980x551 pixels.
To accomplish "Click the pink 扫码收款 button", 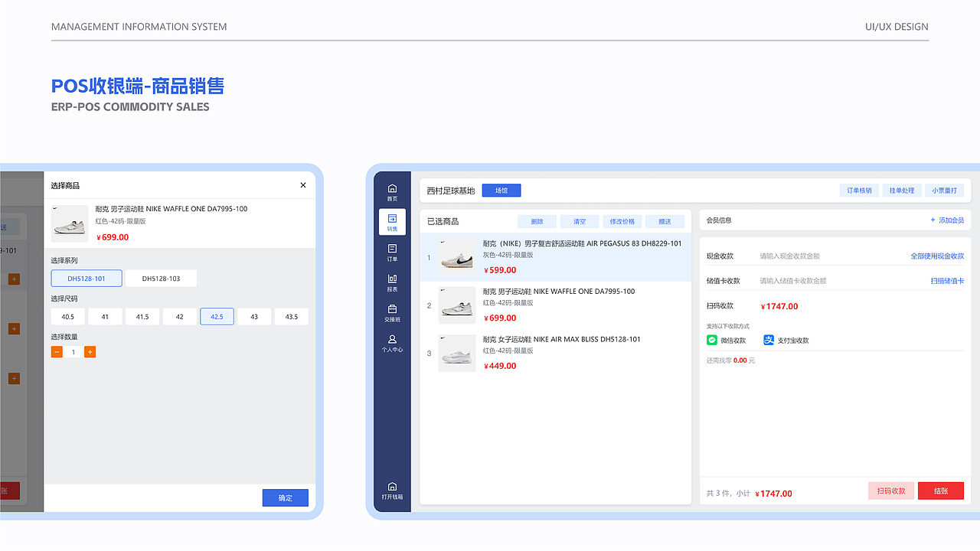I will (891, 491).
